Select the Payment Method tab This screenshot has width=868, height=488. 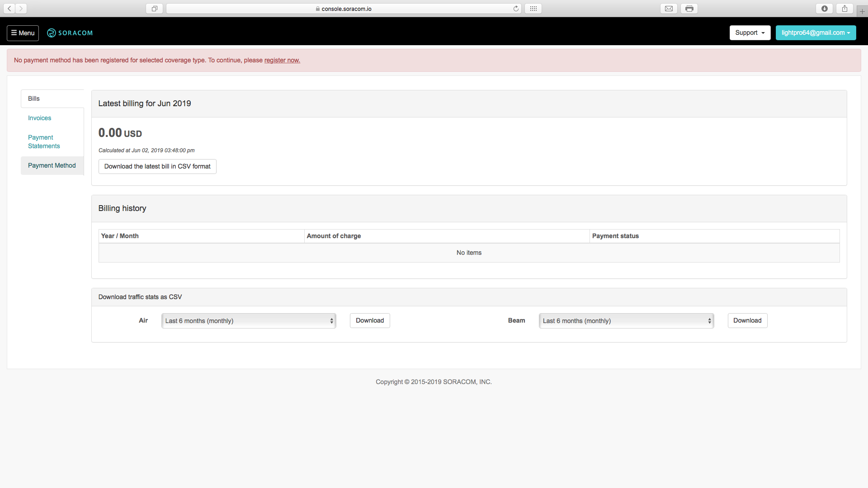52,165
